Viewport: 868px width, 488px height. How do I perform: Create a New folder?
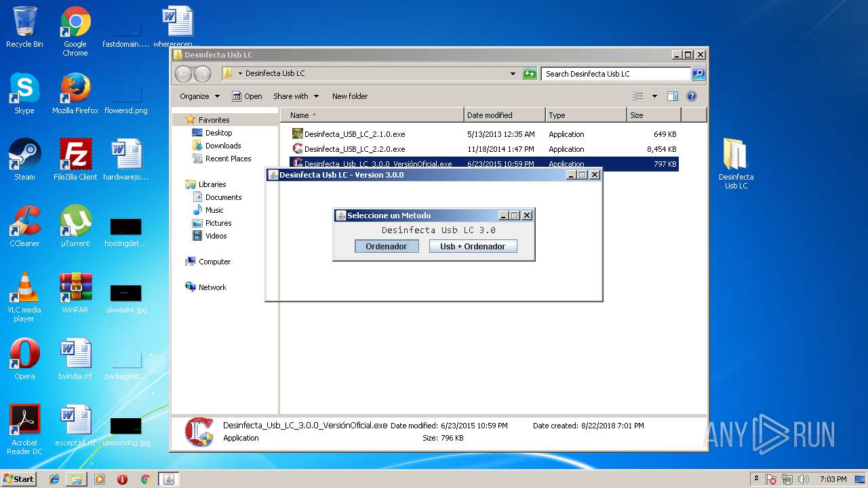click(x=350, y=96)
